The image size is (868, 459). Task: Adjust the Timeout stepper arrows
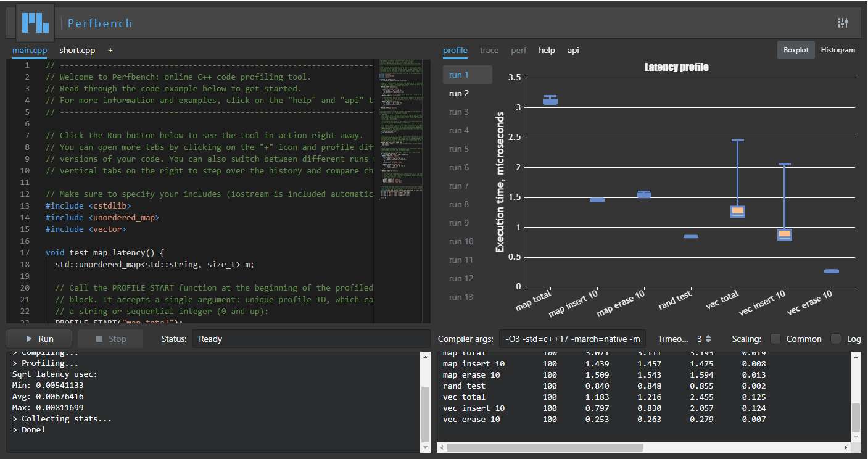pyautogui.click(x=708, y=339)
